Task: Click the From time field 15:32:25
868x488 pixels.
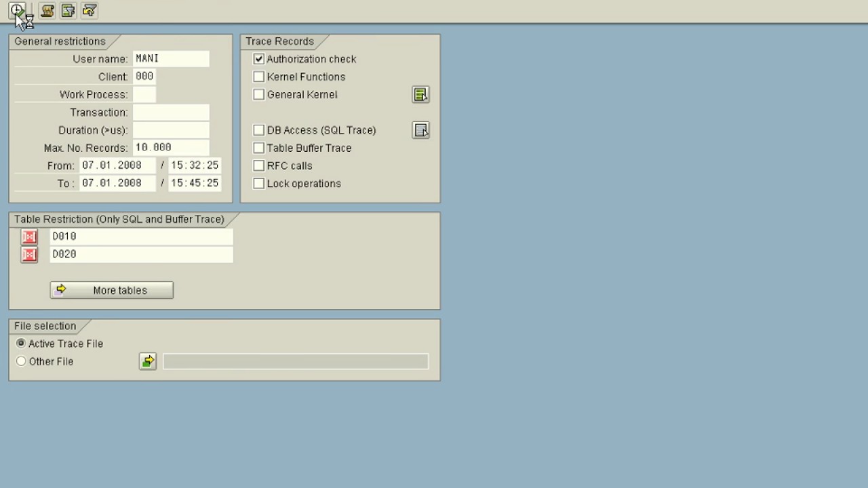Action: [195, 165]
